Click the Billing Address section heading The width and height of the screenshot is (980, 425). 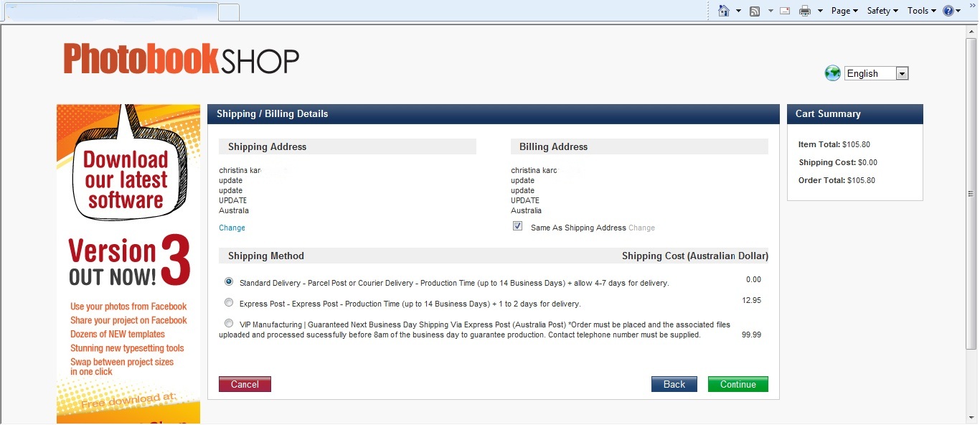click(x=553, y=146)
